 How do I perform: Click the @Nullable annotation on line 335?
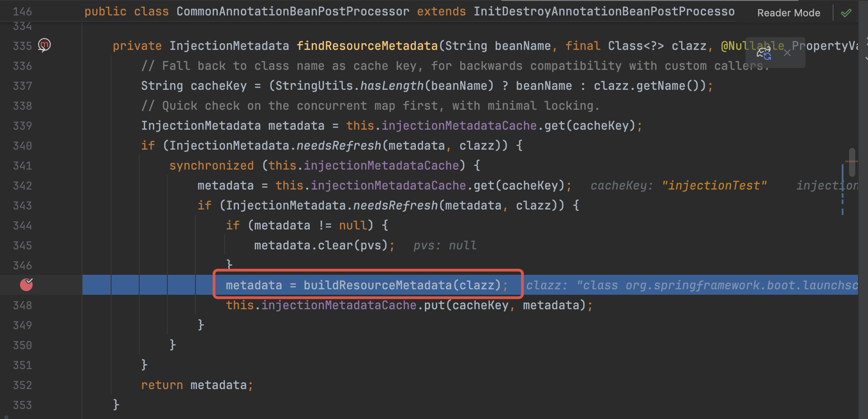[753, 46]
